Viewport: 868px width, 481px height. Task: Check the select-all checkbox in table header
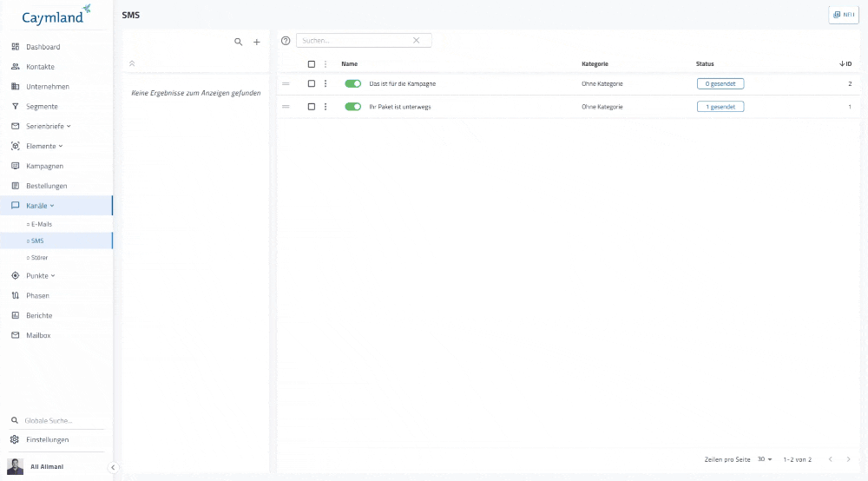coord(312,63)
